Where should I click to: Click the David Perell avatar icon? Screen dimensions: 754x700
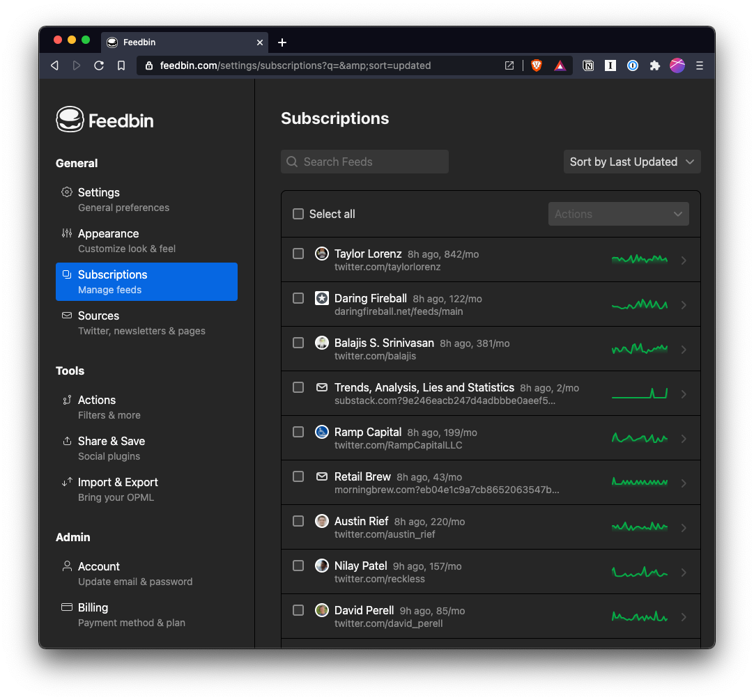pyautogui.click(x=322, y=610)
